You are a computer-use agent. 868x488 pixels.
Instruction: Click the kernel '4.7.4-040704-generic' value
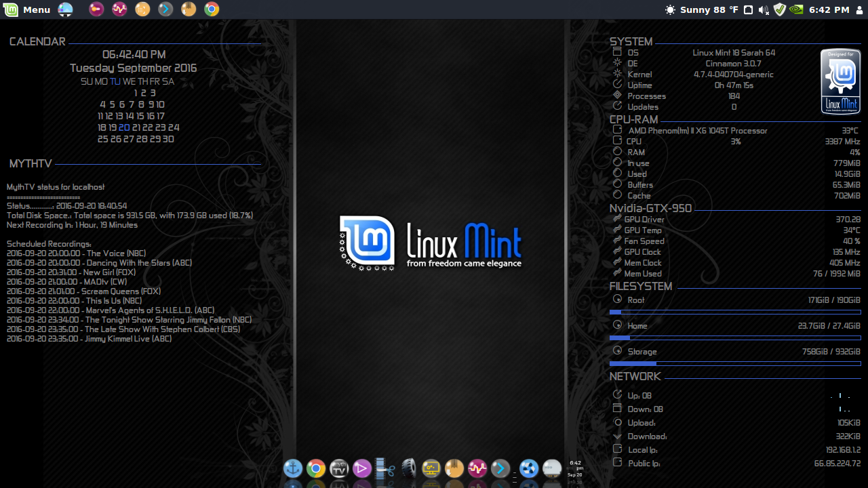(734, 75)
